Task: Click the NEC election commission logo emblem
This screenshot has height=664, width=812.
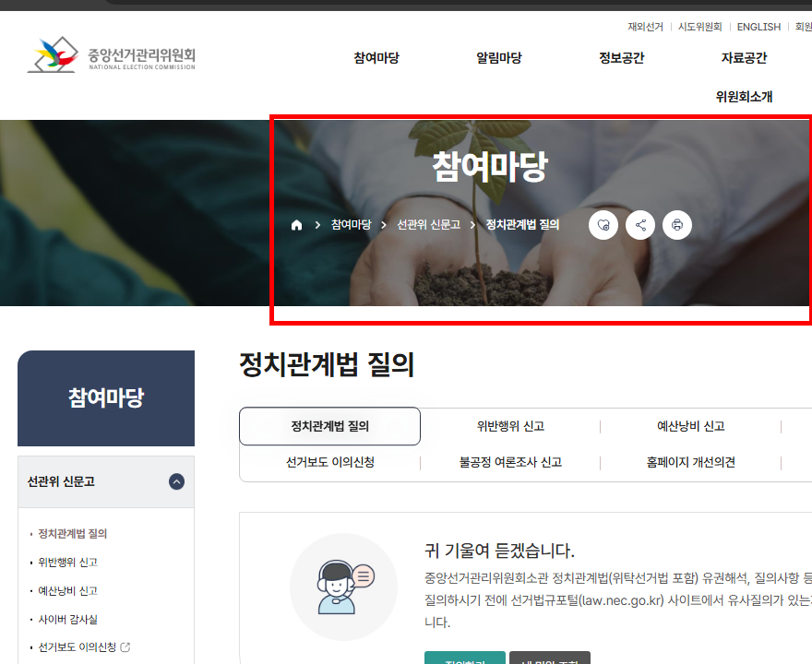Action: [x=51, y=55]
